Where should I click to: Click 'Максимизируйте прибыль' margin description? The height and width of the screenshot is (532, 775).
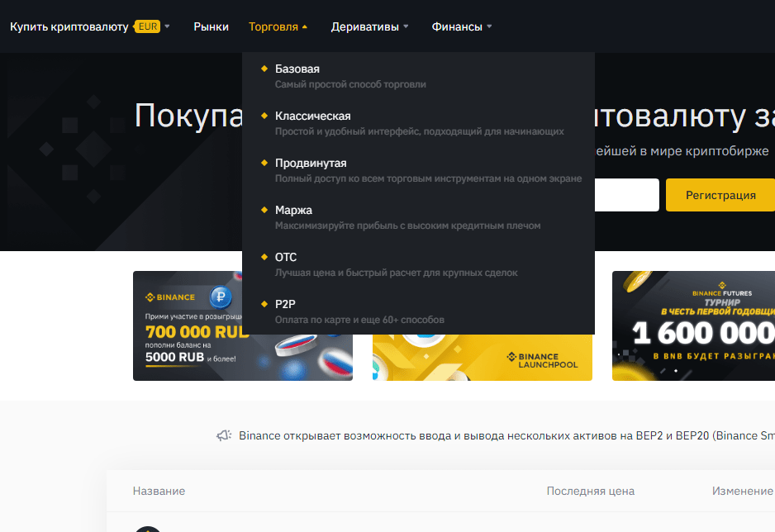coord(408,226)
